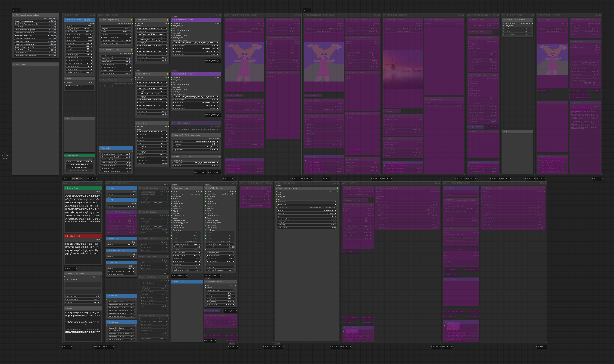This screenshot has width=614, height=364.
Task: Toggle Enable Save Last Frame in Generate Video Bypasser
Action: click(133, 337)
